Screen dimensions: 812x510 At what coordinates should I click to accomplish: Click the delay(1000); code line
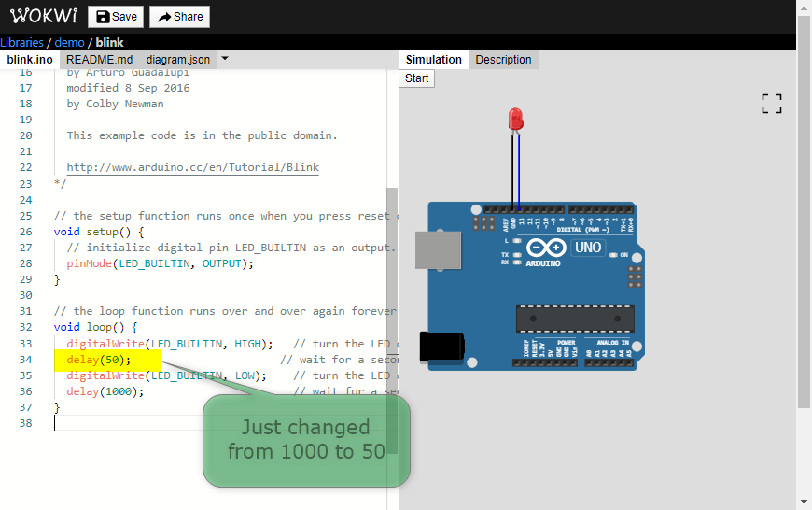(105, 391)
